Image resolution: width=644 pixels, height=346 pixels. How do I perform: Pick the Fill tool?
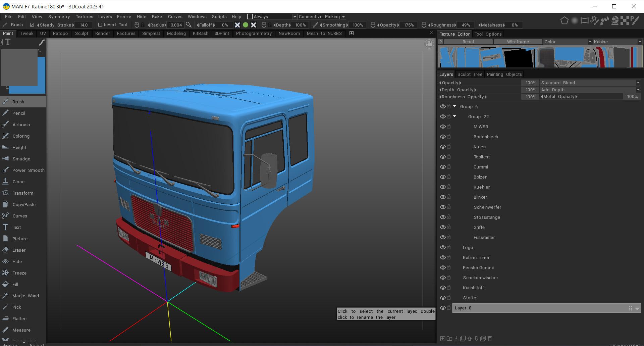(x=15, y=284)
